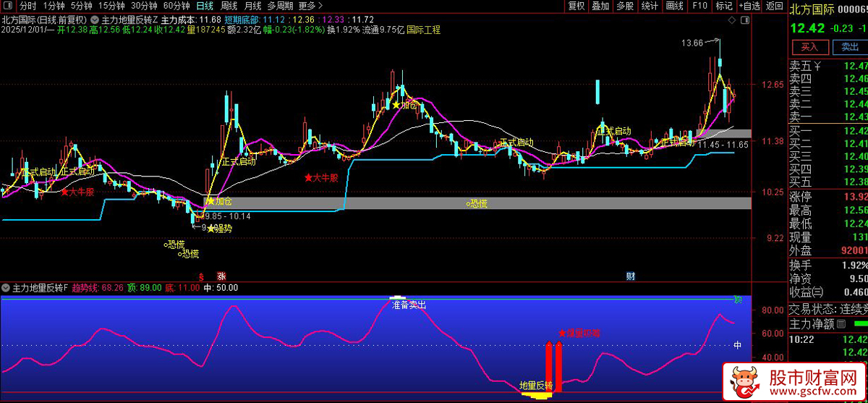Image resolution: width=868 pixels, height=403 pixels.
Task: Add stock via +自选 button
Action: (x=749, y=6)
